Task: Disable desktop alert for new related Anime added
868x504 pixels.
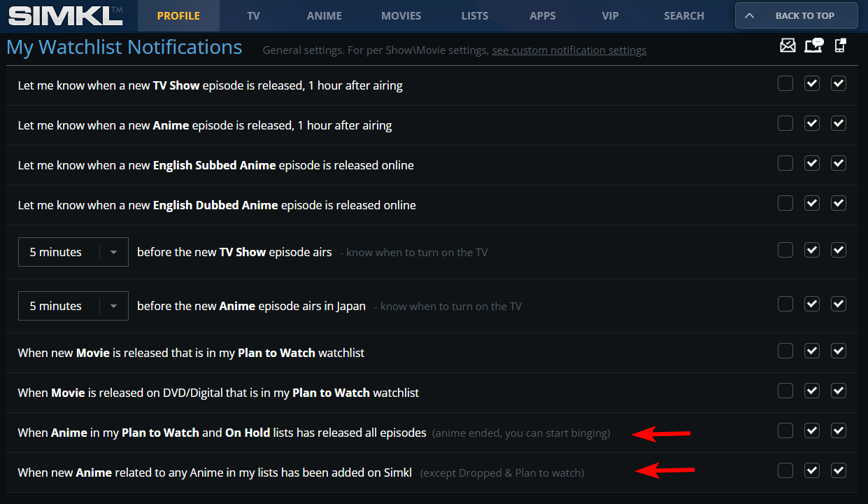Action: click(x=812, y=471)
